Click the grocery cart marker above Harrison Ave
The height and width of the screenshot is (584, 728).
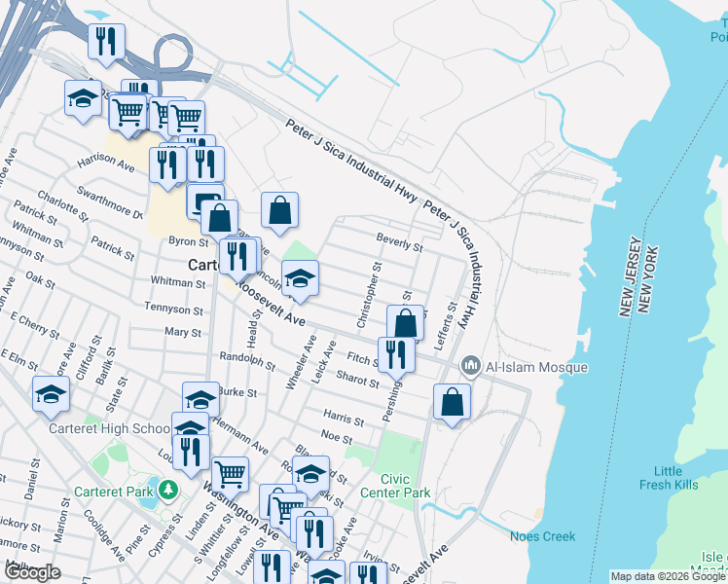[127, 112]
